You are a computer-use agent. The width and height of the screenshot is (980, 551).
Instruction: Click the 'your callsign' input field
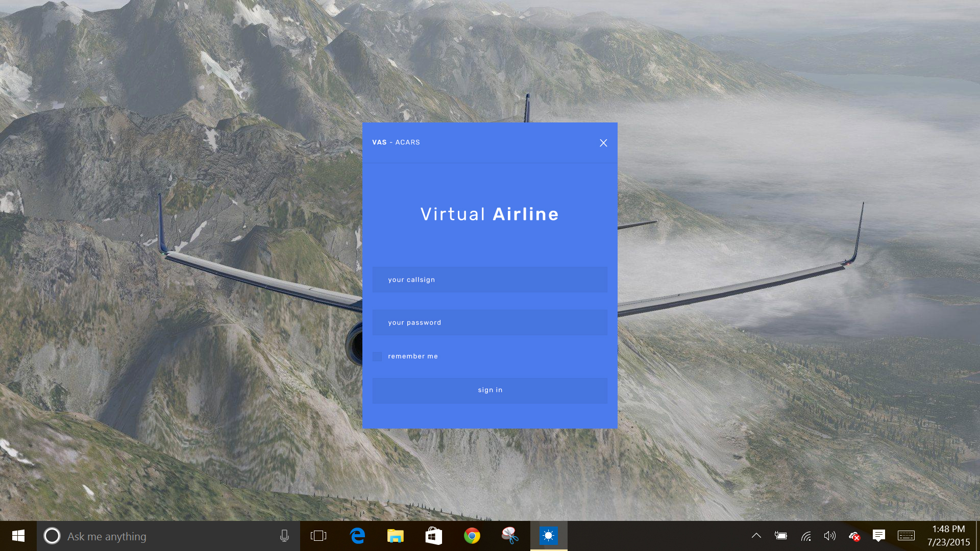click(489, 280)
